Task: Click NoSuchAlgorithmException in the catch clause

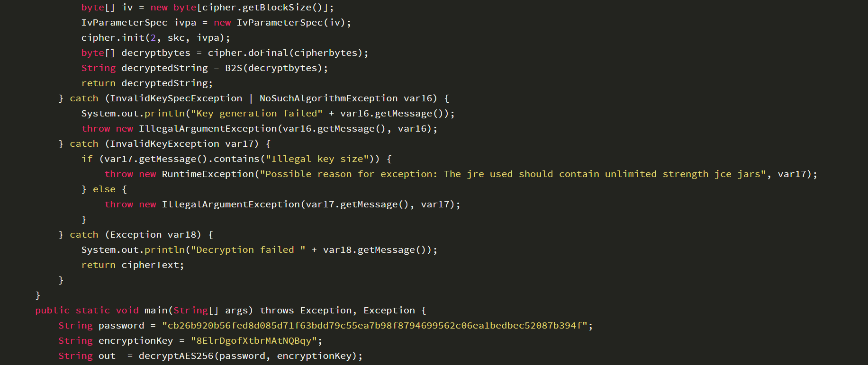Action: [x=328, y=98]
